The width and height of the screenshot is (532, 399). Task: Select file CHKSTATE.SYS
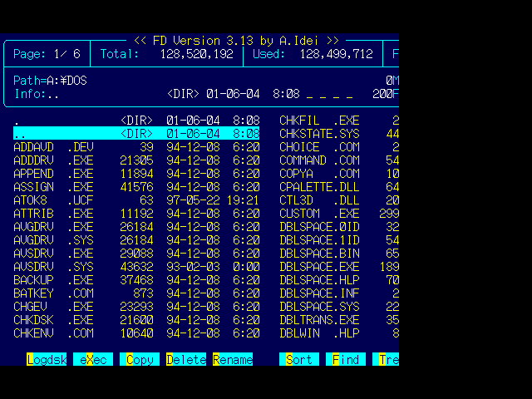[339, 133]
